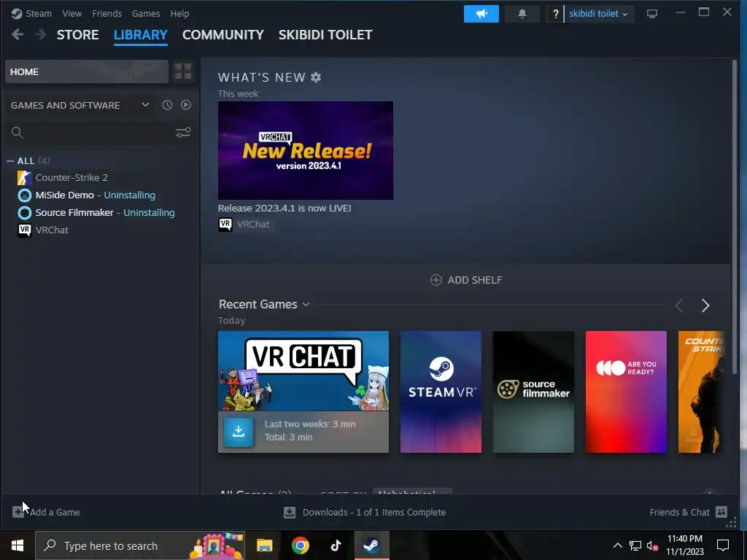Open the Help menu
This screenshot has height=560, width=747.
point(179,13)
